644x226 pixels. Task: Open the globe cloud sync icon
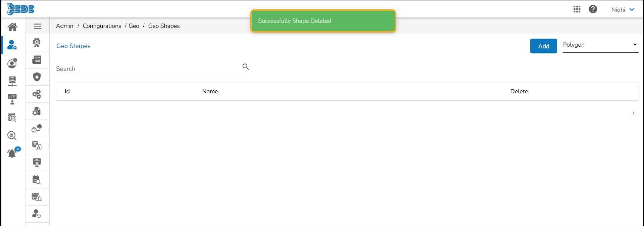click(x=37, y=128)
